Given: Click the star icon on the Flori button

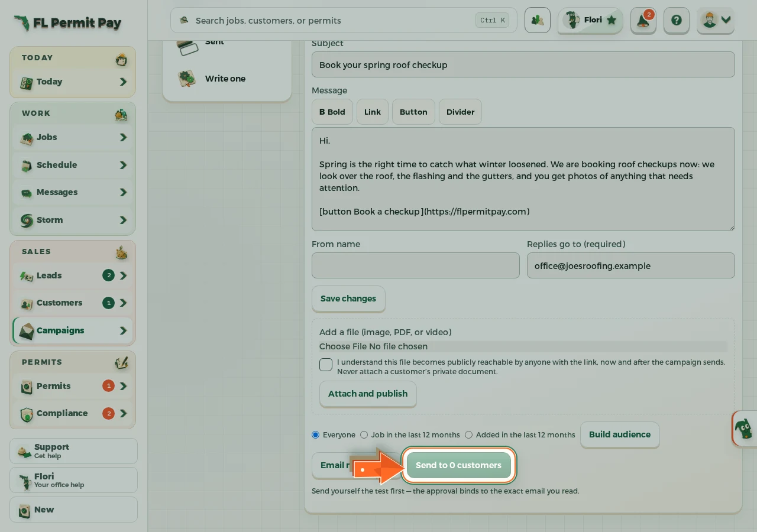Looking at the screenshot, I should tap(612, 20).
